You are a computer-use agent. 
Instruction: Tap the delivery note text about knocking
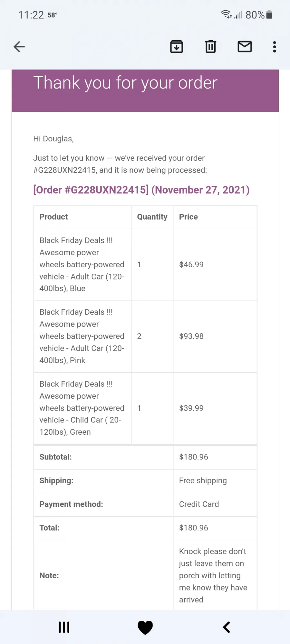point(213,575)
